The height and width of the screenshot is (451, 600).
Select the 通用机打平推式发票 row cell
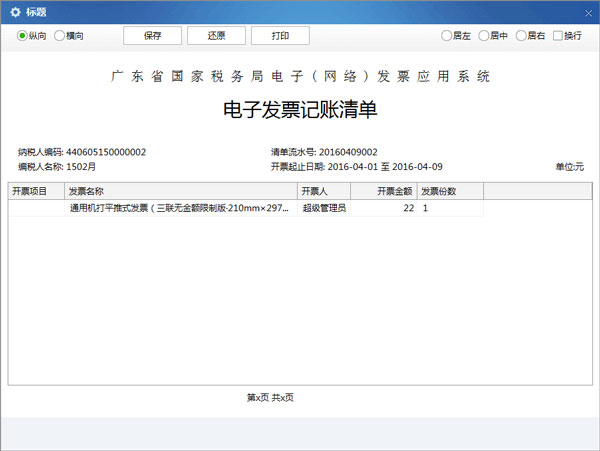180,208
